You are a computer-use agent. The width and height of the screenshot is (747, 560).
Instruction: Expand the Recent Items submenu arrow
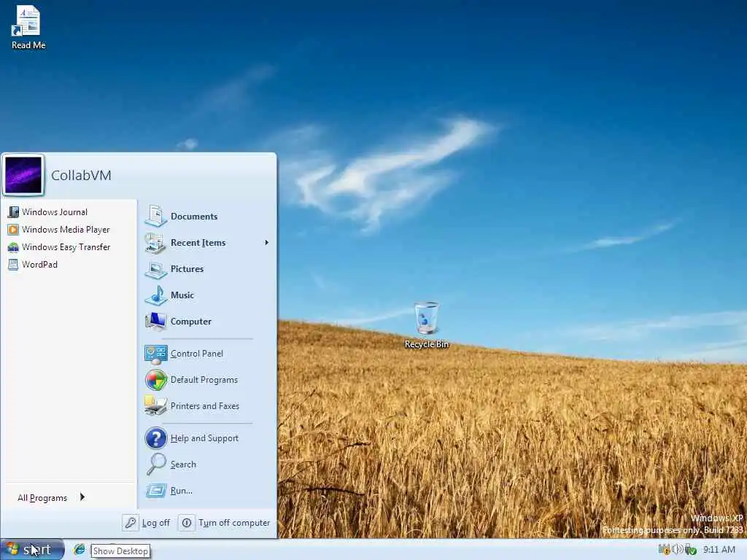266,242
